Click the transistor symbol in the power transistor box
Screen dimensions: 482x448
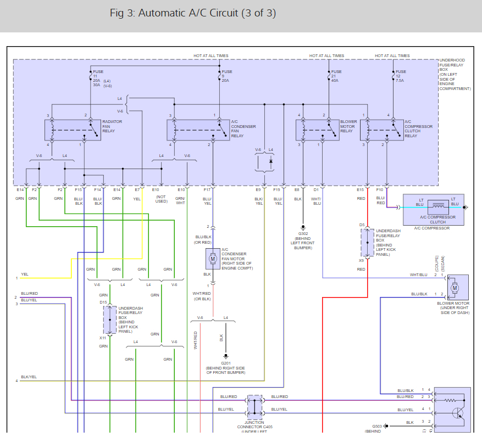(x=458, y=413)
